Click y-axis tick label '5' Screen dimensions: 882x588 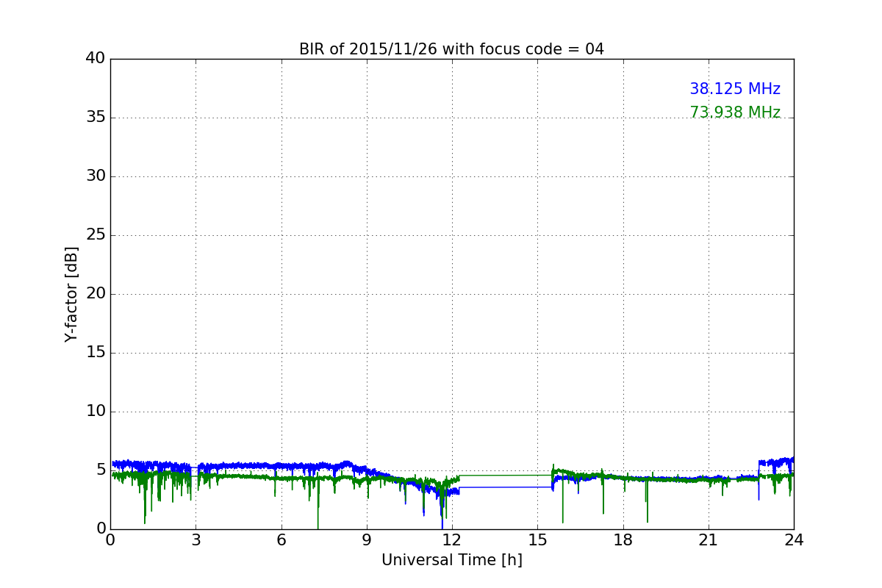point(101,470)
